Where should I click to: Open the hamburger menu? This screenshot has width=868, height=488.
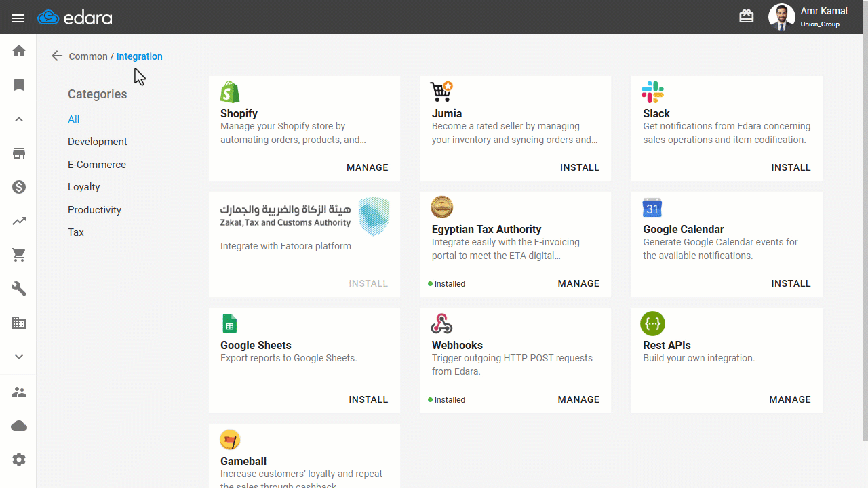click(18, 18)
